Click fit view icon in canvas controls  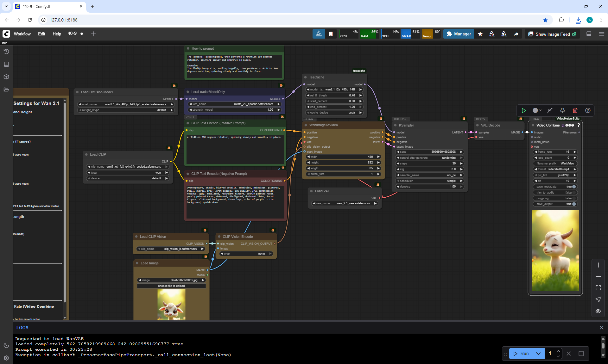click(598, 288)
